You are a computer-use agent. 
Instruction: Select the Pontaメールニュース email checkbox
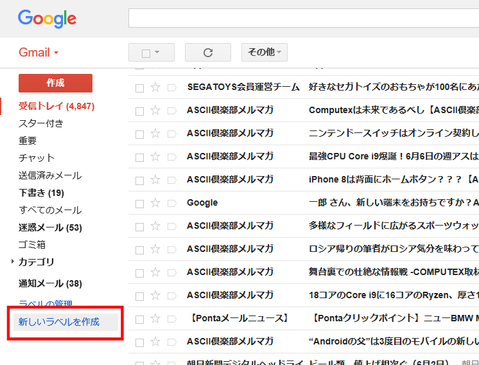139,319
